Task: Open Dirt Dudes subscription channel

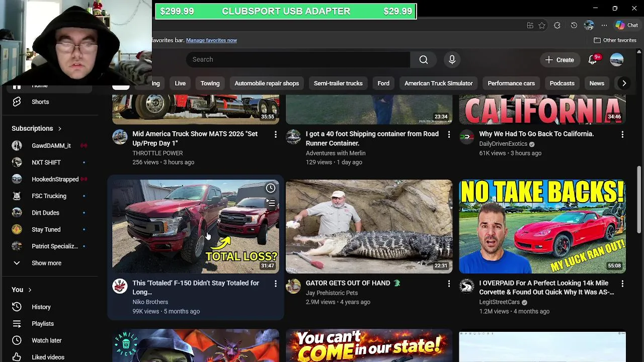Action: 49,213
